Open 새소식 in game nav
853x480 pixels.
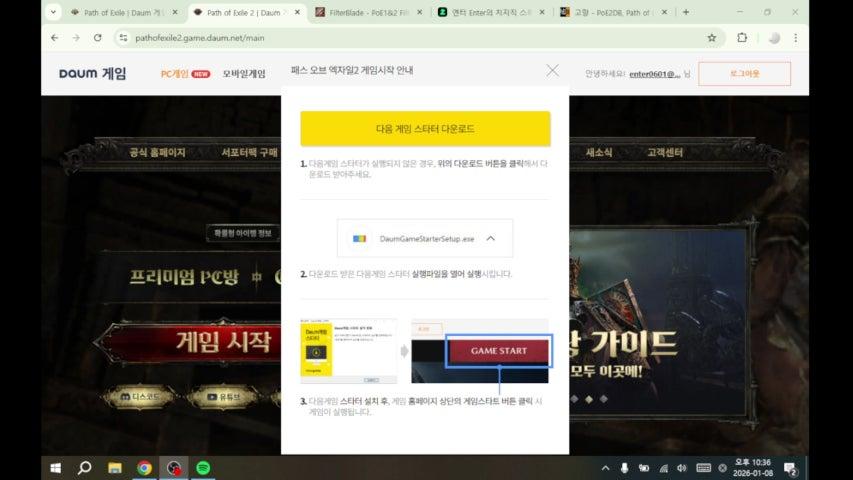click(599, 152)
